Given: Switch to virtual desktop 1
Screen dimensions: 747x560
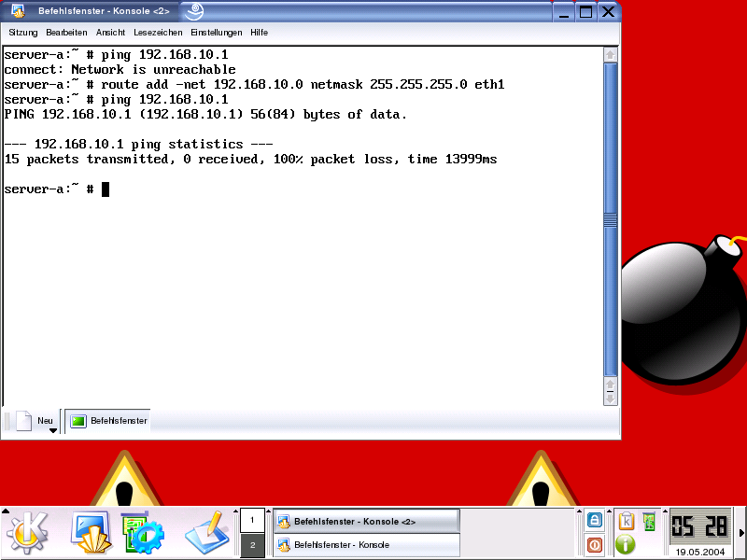Looking at the screenshot, I should [x=252, y=520].
